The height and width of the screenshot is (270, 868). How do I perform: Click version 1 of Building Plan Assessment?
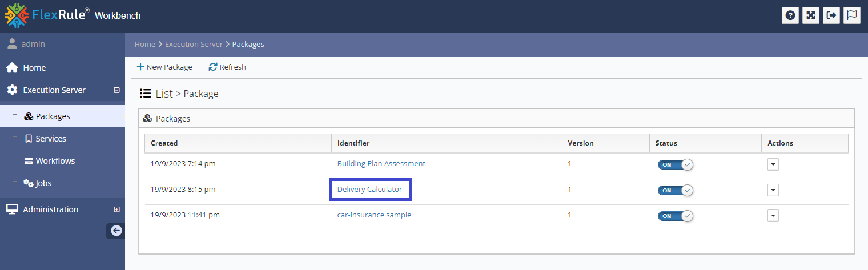click(x=569, y=163)
